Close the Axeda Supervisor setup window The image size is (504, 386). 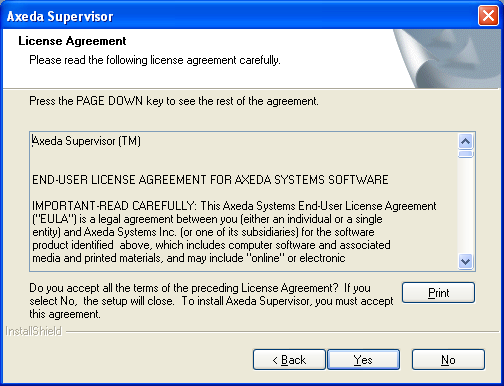click(488, 16)
